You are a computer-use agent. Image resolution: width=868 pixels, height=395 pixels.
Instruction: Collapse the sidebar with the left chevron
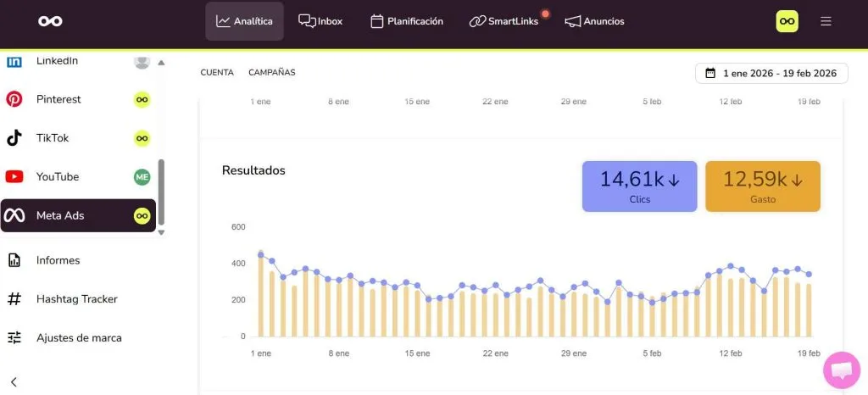[x=14, y=381]
